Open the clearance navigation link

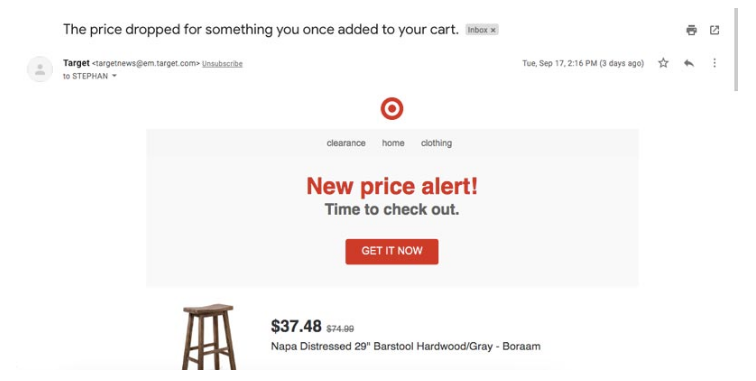[x=346, y=143]
